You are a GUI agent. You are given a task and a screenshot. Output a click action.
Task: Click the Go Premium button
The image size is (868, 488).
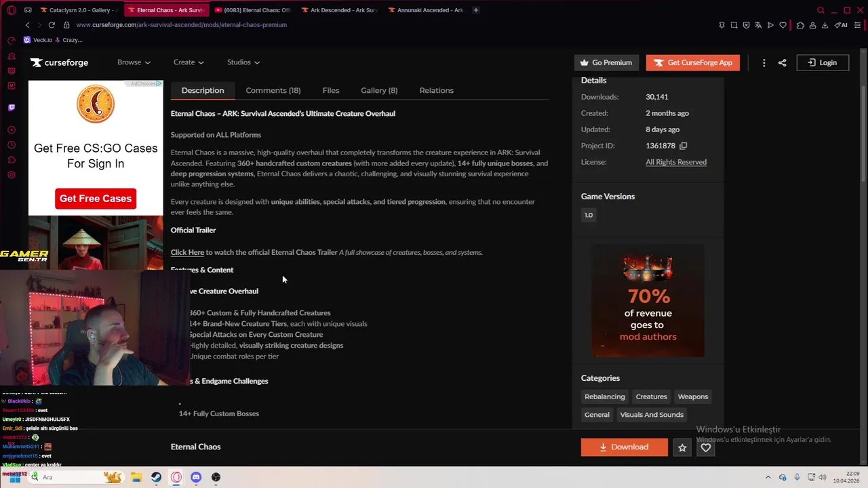click(x=606, y=62)
